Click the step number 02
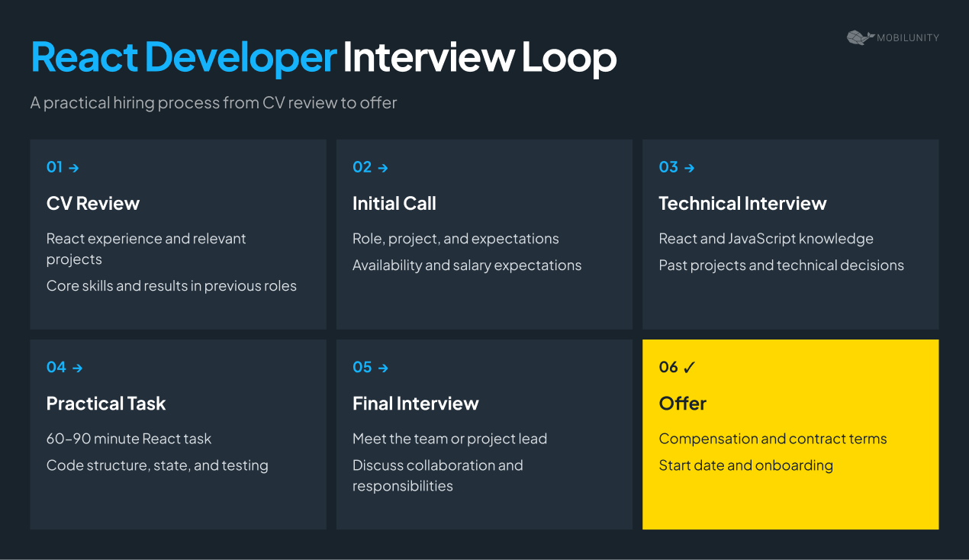The width and height of the screenshot is (969, 560). 362,167
